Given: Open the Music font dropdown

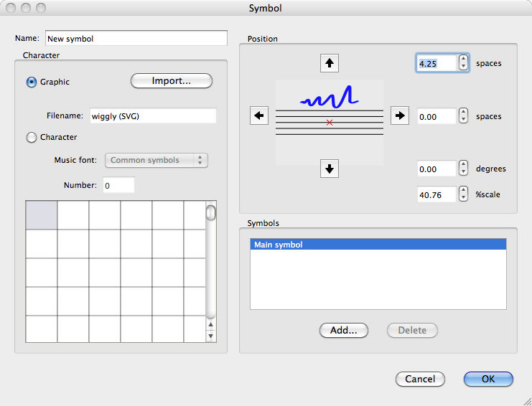Looking at the screenshot, I should click(x=157, y=160).
